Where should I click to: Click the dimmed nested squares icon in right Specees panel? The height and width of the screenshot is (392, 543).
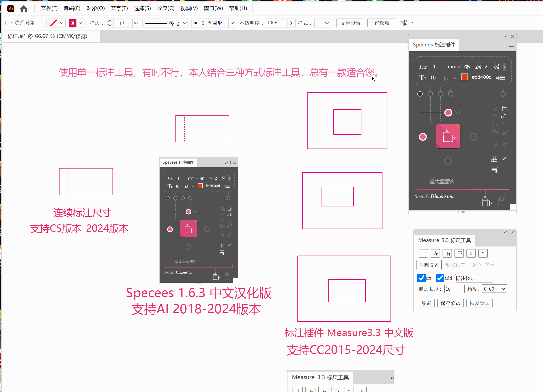(505, 132)
